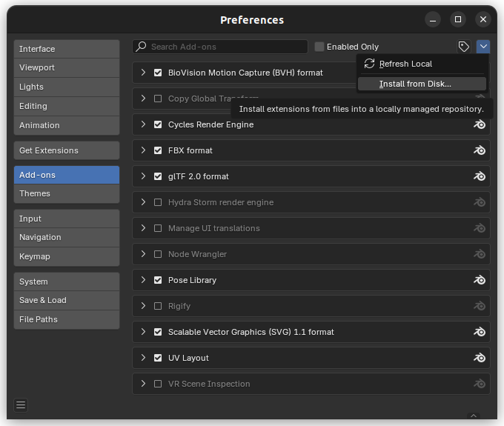Viewport: 504px width, 426px height.
Task: Go to Input preferences
Action: (x=67, y=219)
